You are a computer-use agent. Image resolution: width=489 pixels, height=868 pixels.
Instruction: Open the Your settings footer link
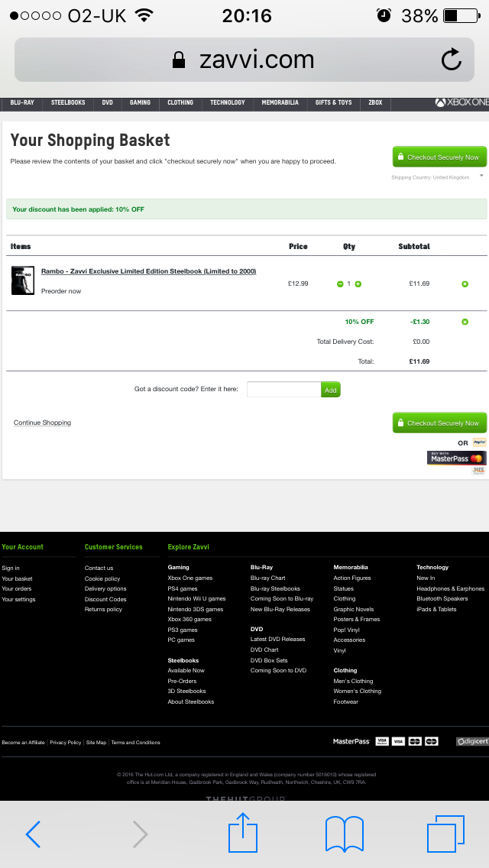tap(18, 600)
